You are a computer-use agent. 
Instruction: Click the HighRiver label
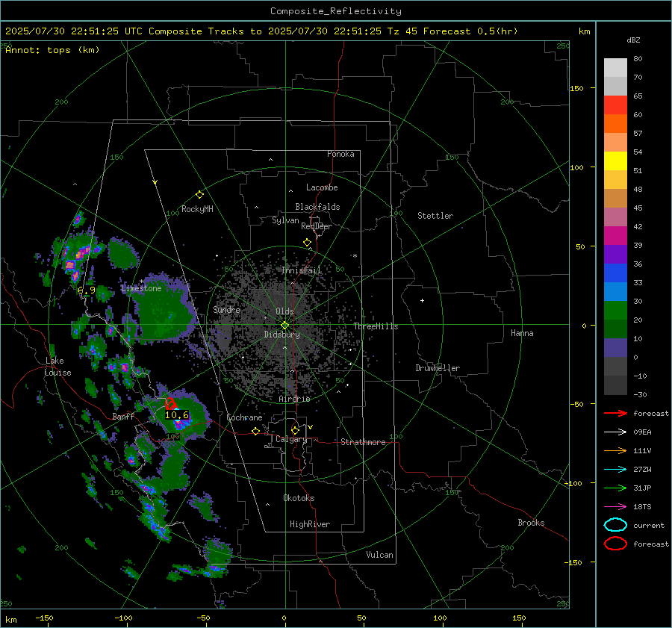point(310,524)
